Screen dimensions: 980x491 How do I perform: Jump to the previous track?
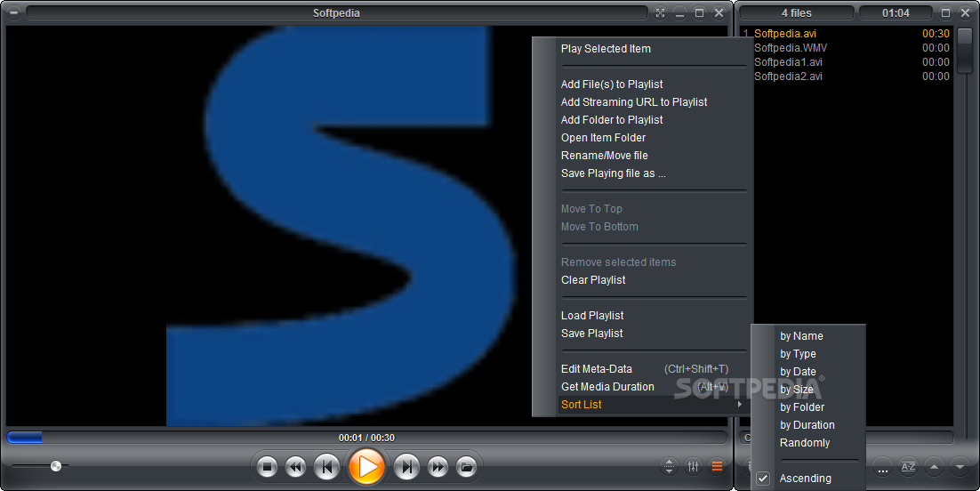(326, 467)
